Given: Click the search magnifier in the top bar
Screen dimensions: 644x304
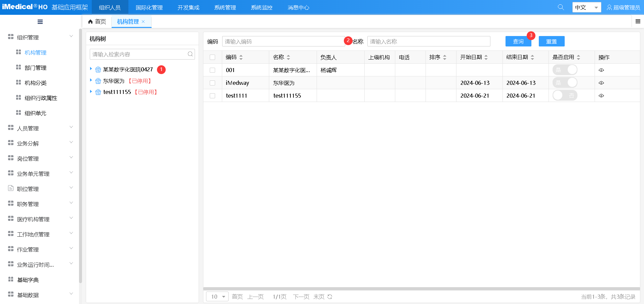Looking at the screenshot, I should click(561, 7).
